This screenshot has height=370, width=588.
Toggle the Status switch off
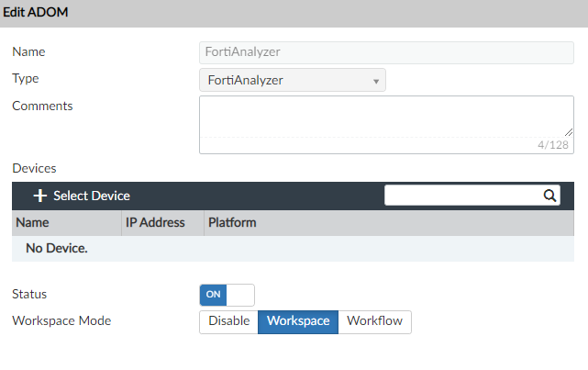click(227, 295)
